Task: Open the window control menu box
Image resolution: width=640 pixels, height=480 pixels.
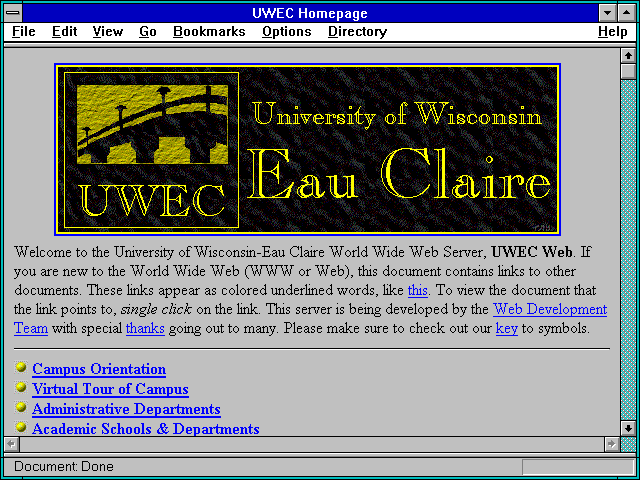Action: pos(13,13)
